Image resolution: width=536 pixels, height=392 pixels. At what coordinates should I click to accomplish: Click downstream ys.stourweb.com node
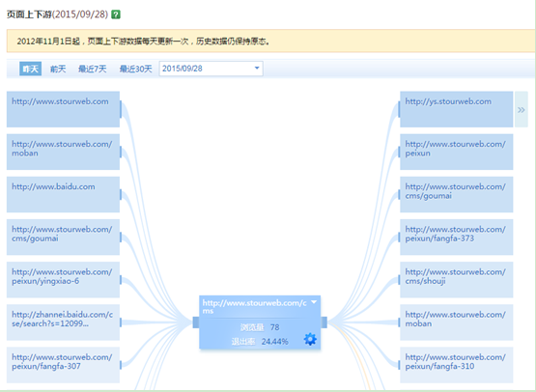[x=457, y=109]
